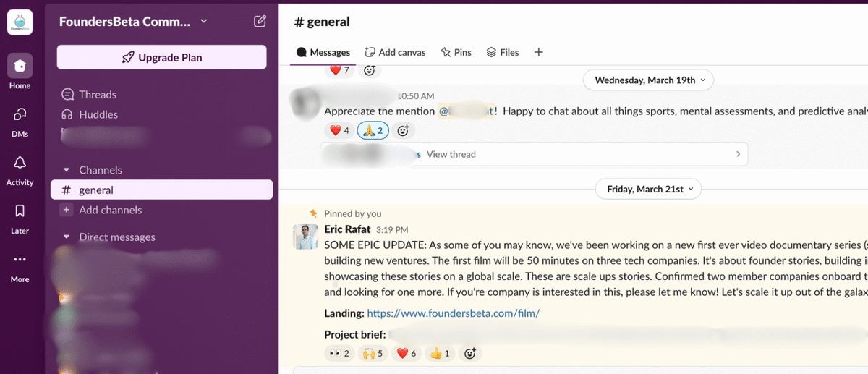Collapse the Channels section
This screenshot has width=868, height=374.
[67, 170]
